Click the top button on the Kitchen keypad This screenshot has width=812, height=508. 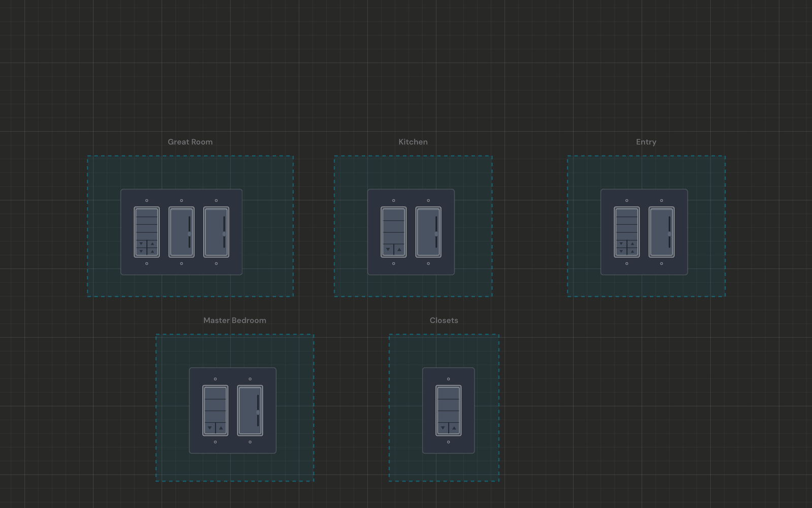(393, 214)
